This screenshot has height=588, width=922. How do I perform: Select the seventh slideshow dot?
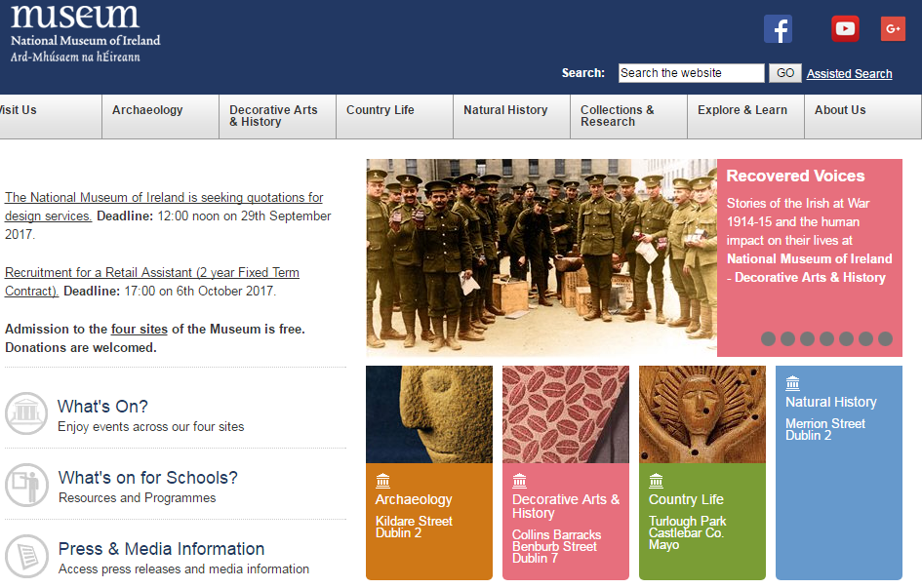[886, 338]
